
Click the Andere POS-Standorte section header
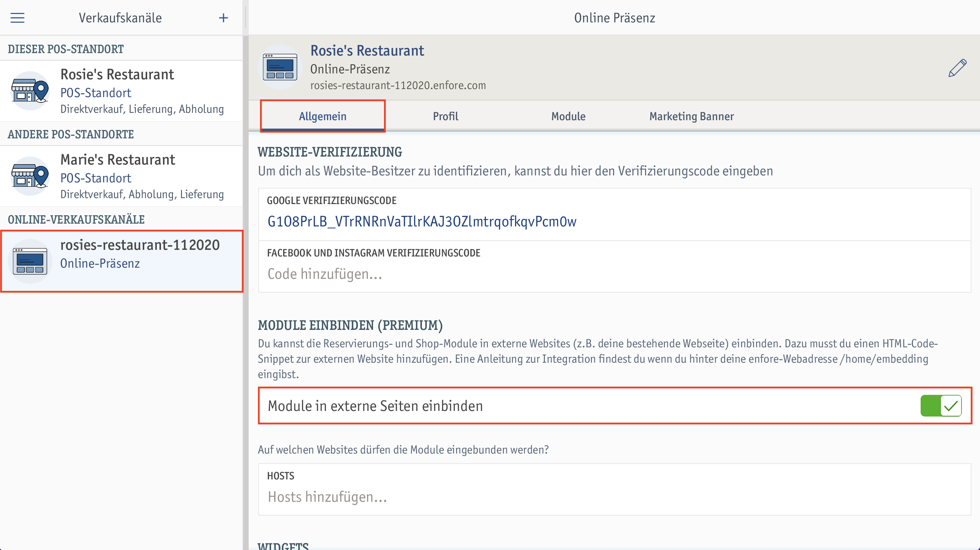[x=71, y=135]
